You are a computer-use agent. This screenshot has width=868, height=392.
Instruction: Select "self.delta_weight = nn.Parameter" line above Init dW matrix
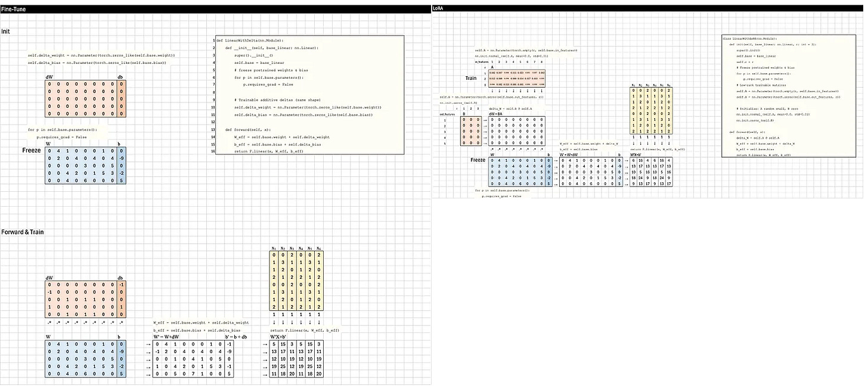101,55
